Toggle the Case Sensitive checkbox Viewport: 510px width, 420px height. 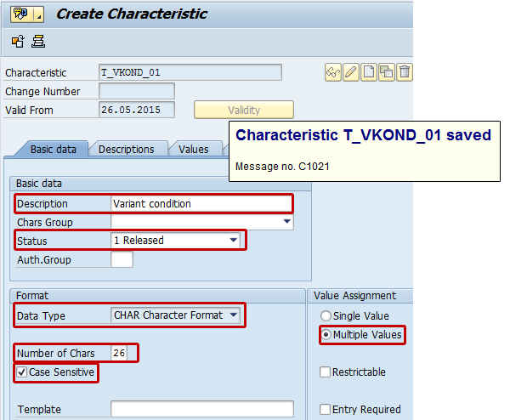tap(22, 372)
